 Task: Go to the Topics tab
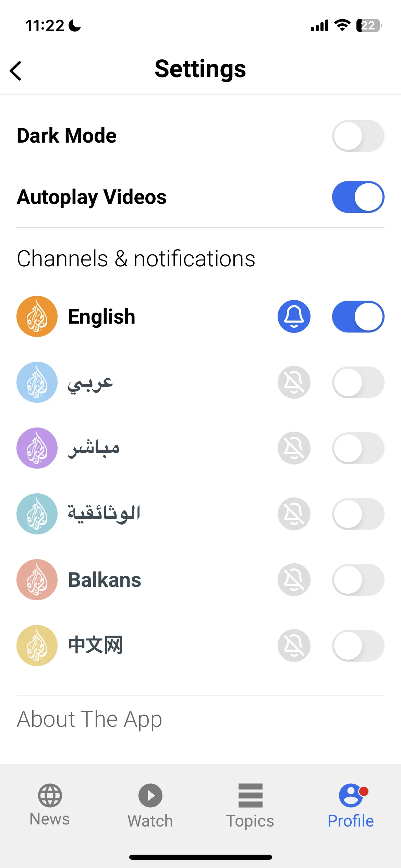click(250, 806)
